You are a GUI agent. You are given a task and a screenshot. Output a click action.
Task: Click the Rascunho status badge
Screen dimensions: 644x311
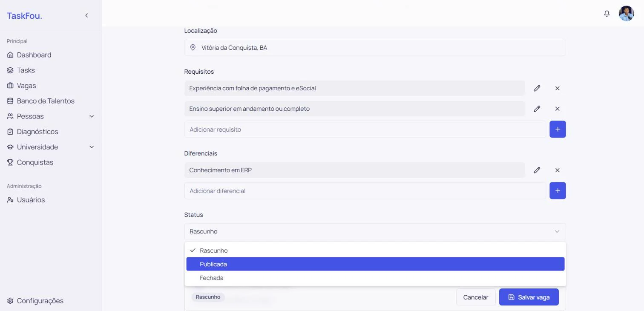tap(208, 297)
